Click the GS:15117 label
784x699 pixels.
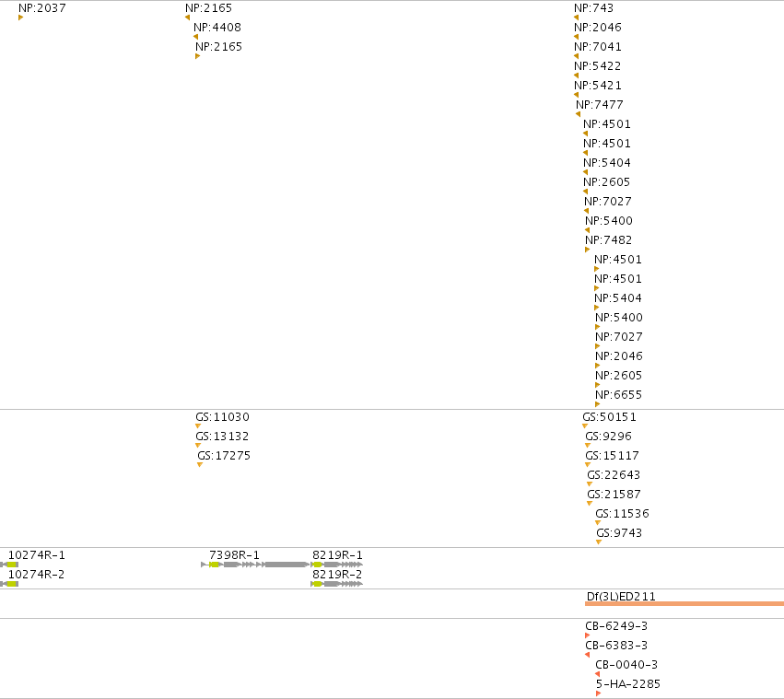click(612, 456)
